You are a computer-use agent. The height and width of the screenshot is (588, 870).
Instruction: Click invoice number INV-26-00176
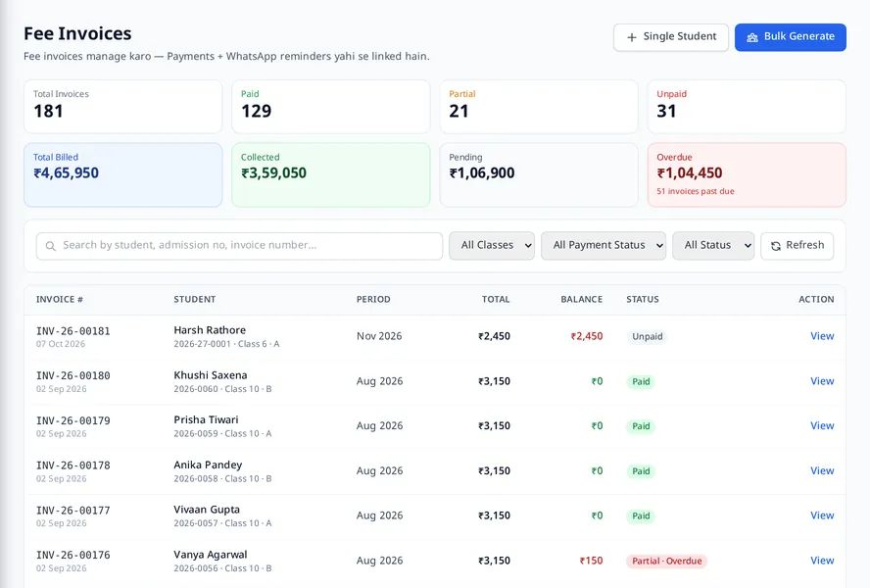73,556
